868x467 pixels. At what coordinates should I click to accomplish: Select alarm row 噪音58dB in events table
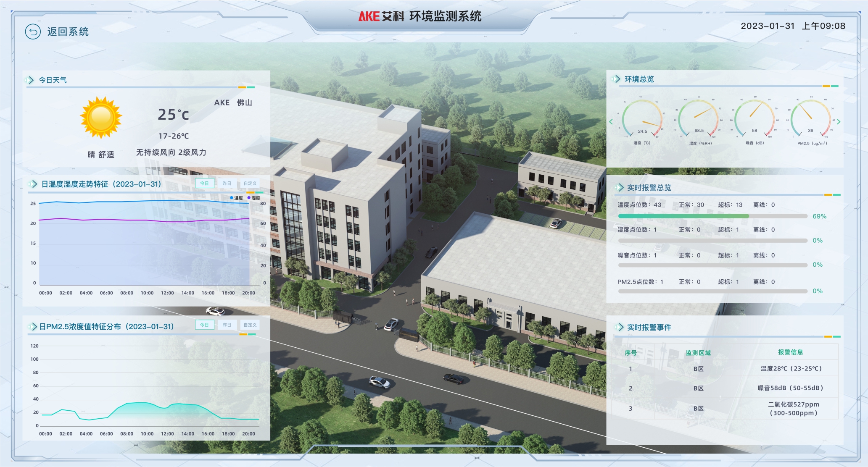pos(790,388)
